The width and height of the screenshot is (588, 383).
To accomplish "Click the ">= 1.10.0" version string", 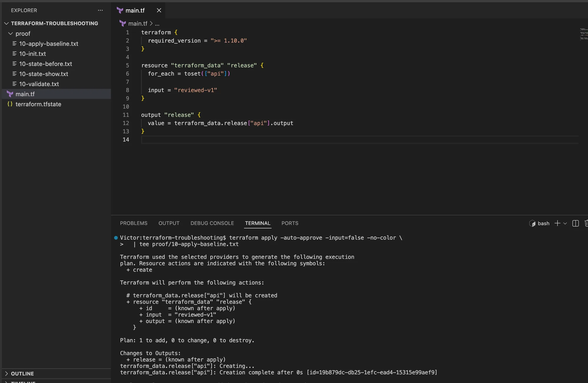I will (x=229, y=41).
